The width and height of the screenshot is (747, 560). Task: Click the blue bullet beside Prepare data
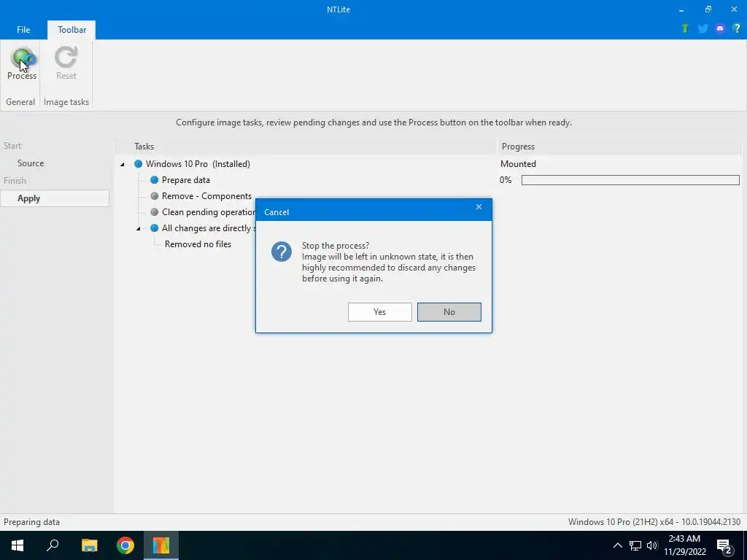155,180
